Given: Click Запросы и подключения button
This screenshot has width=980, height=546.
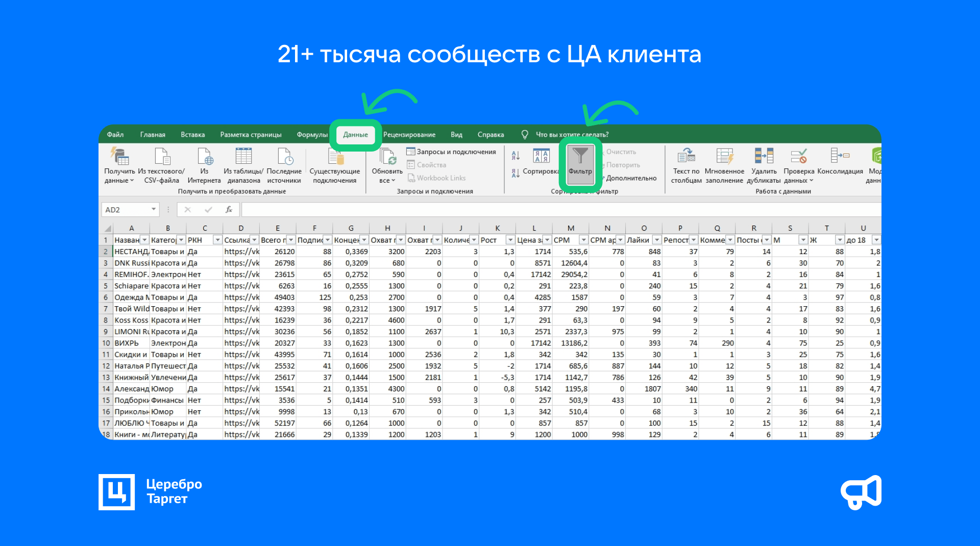Looking at the screenshot, I should (x=451, y=152).
